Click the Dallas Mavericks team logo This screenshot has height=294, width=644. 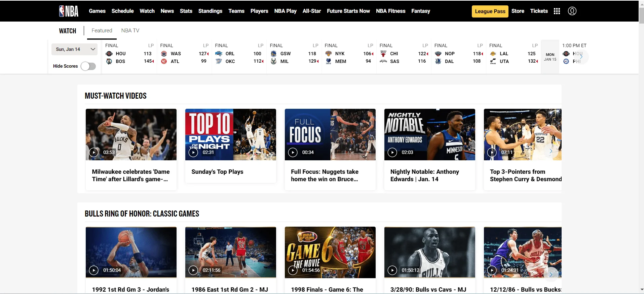(438, 61)
